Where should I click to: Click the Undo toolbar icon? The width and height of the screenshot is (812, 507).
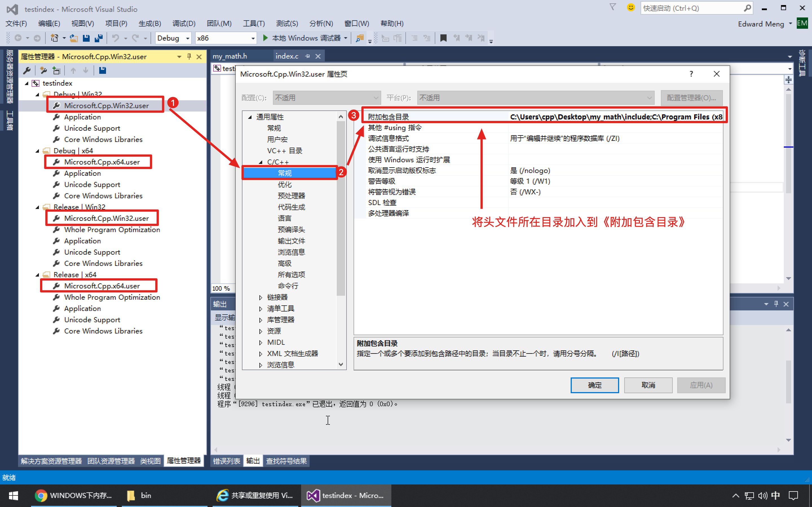pos(115,38)
